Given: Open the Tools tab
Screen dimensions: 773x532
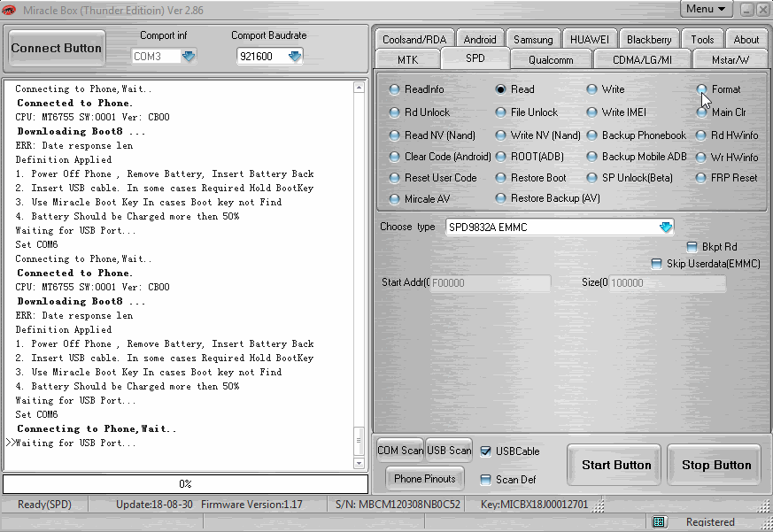Looking at the screenshot, I should 702,40.
